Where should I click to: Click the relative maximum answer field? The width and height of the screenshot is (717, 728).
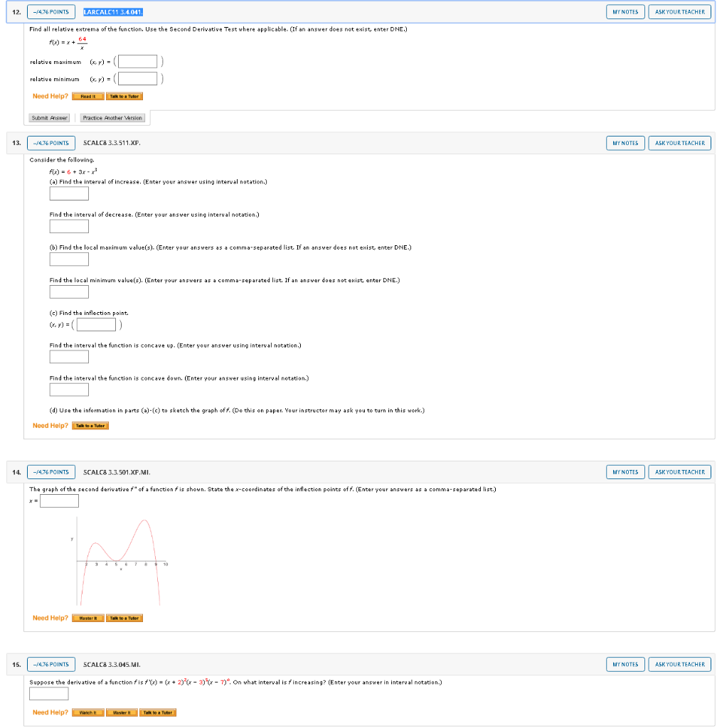(x=137, y=61)
